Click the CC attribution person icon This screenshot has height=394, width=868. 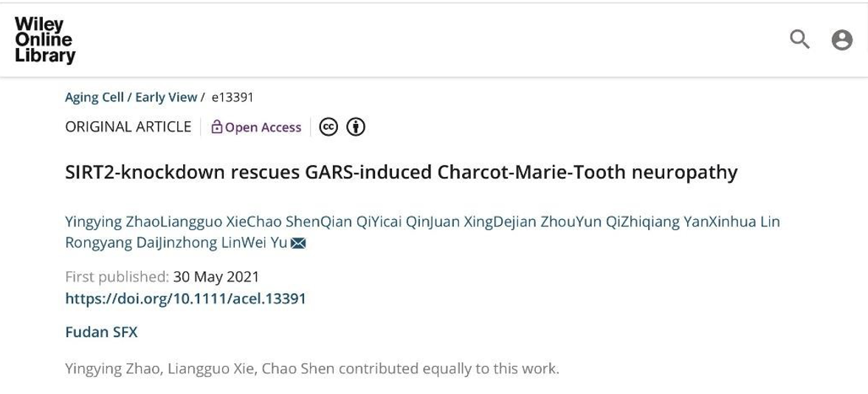pos(356,127)
